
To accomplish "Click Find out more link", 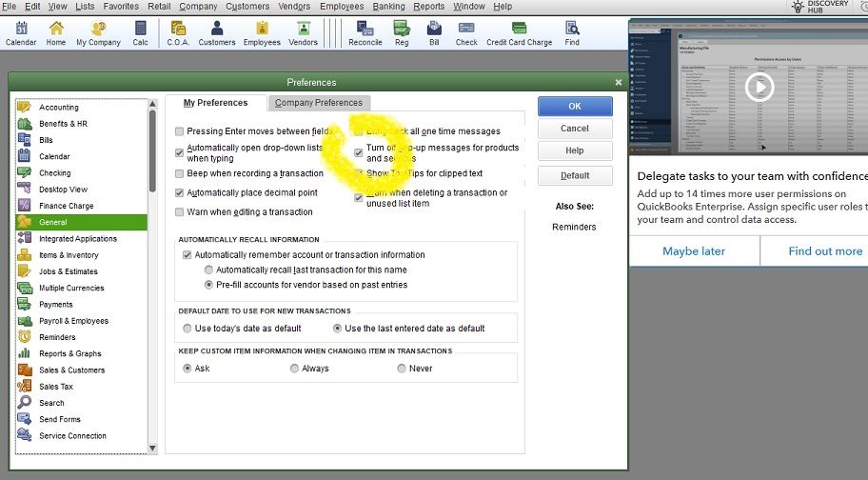I will (x=825, y=251).
